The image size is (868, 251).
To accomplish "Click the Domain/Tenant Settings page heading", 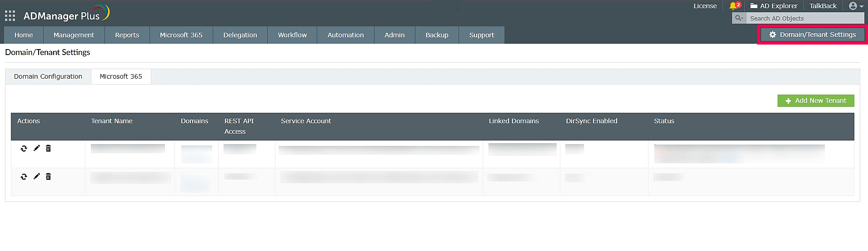I will [x=48, y=52].
